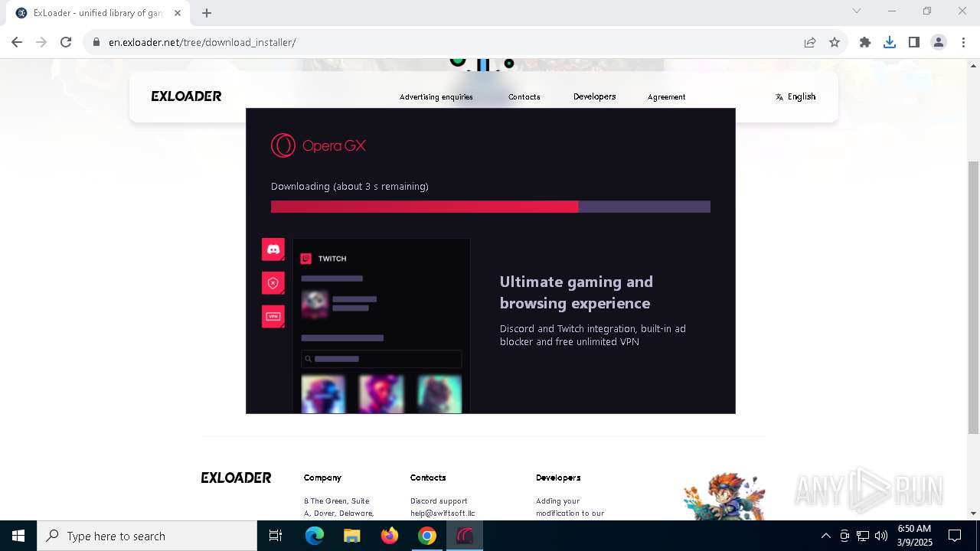Open Opera GX installer taskbar icon

pos(465,536)
